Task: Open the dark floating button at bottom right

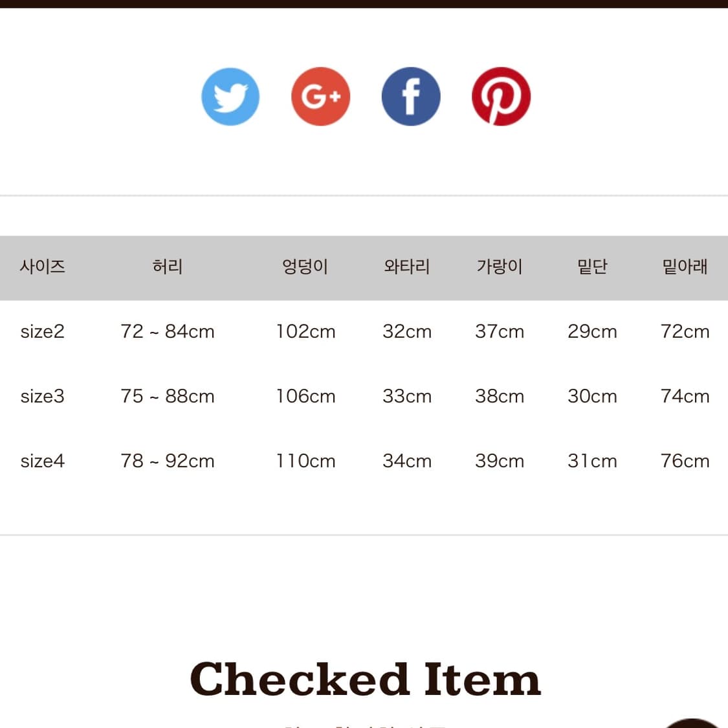Action: [692, 722]
